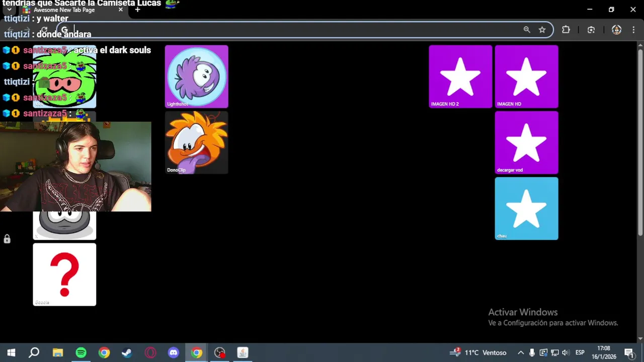
Task: Open the DonoClip orange puffle tile
Action: 197,142
